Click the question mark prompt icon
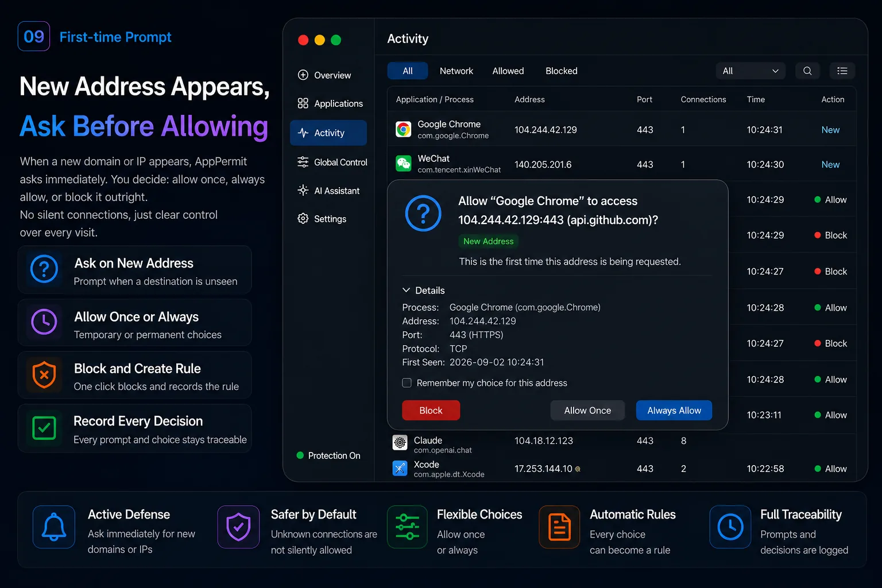882x588 pixels. [423, 213]
